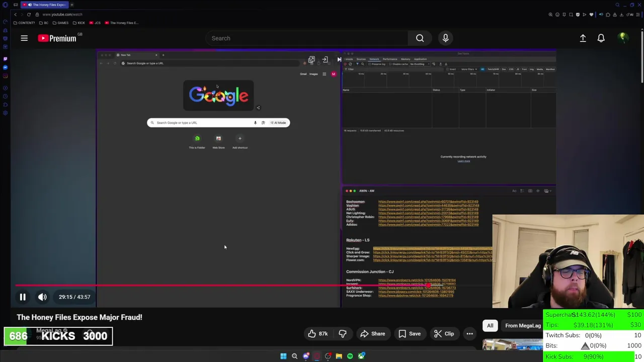Click the YouTube search field
The width and height of the screenshot is (644, 362).
point(307,38)
